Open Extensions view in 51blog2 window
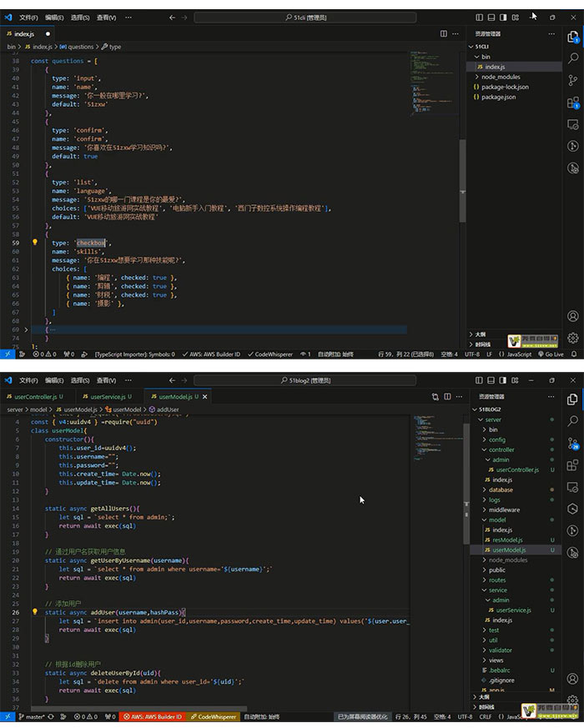584x728 pixels. [573, 465]
